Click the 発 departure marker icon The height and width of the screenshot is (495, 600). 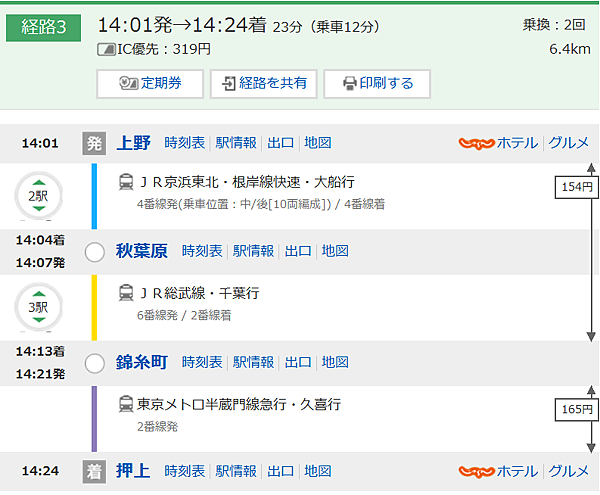[x=94, y=143]
